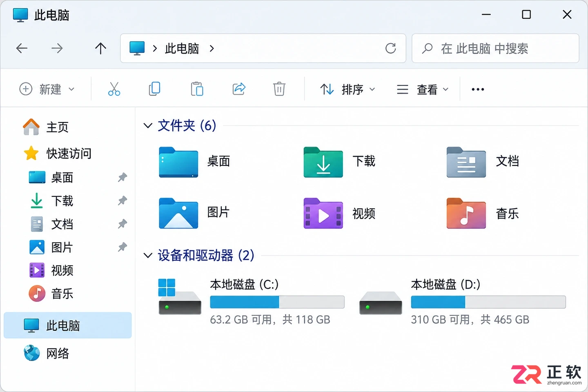
Task: Minimize the 此电脑 window
Action: (x=486, y=15)
